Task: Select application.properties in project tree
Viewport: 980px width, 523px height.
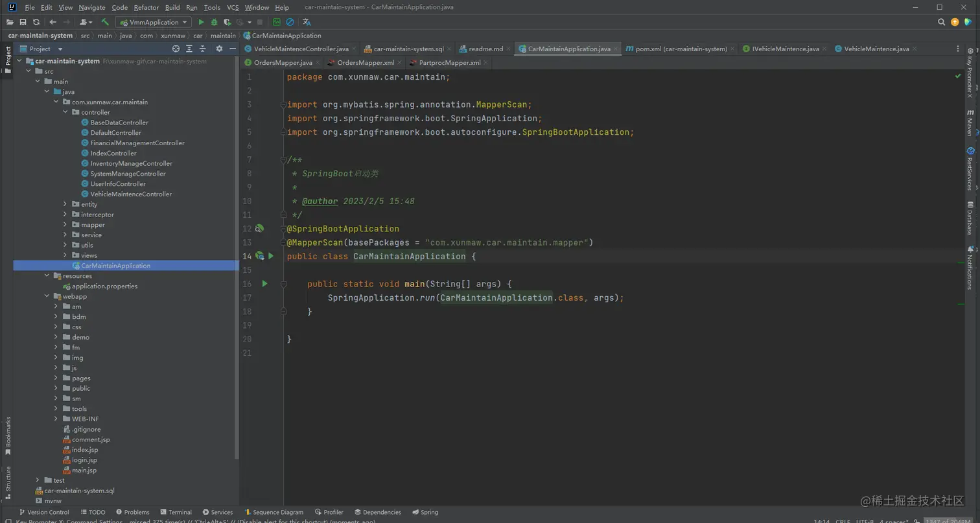Action: coord(104,286)
